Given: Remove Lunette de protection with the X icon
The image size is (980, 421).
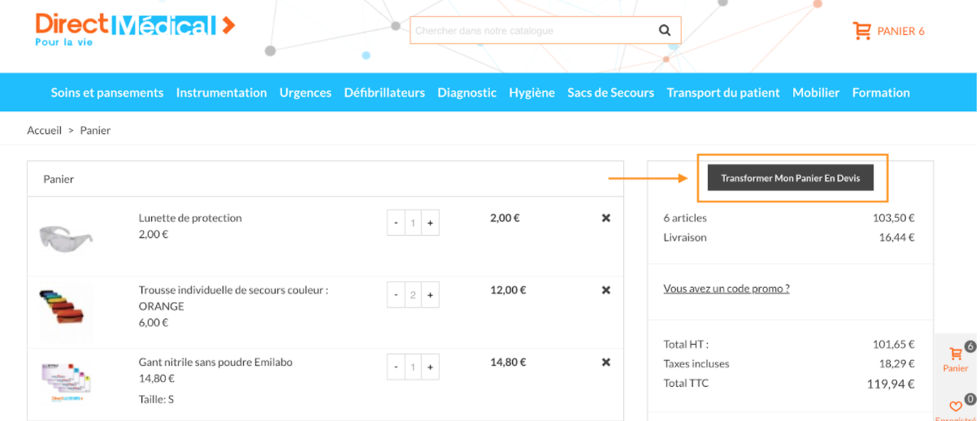Looking at the screenshot, I should (x=606, y=218).
